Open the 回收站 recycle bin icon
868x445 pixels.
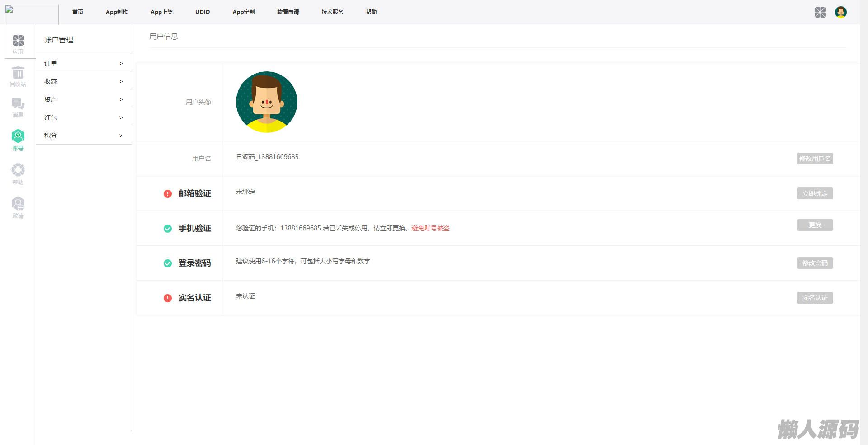[x=18, y=73]
